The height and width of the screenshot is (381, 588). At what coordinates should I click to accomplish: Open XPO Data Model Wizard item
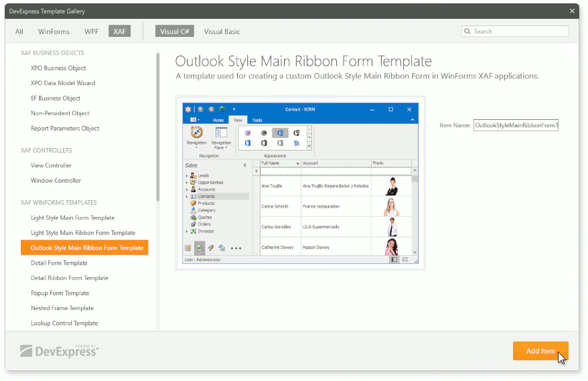click(63, 83)
